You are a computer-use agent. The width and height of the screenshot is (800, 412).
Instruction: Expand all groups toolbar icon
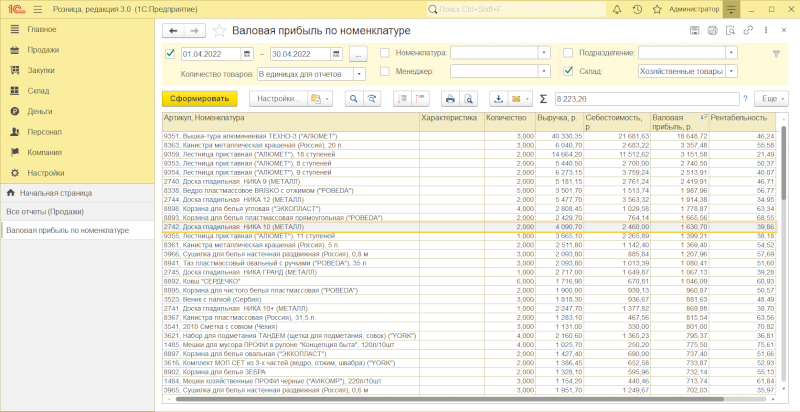coord(421,99)
